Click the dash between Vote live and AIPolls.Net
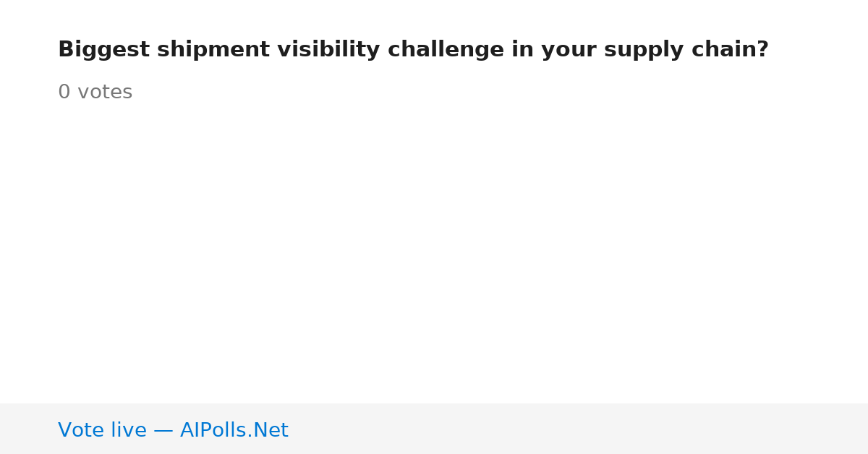 163,431
